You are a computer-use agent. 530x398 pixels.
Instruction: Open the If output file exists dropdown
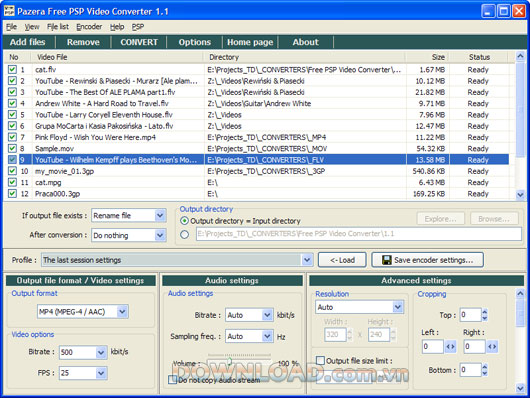160,215
